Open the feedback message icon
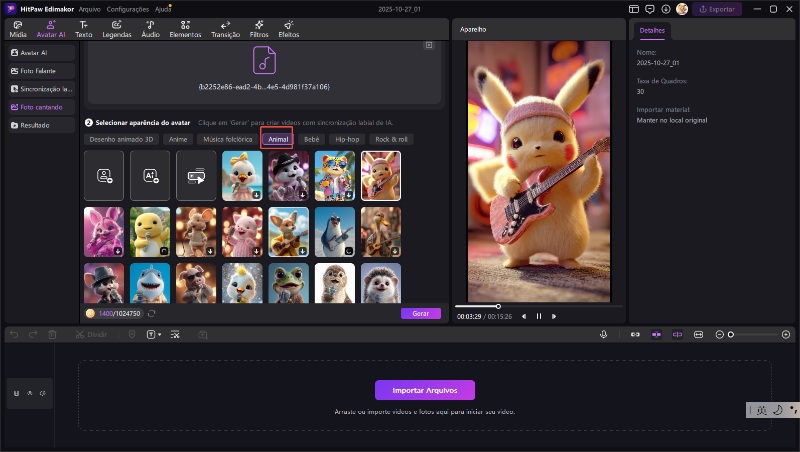Image resolution: width=800 pixels, height=452 pixels. pyautogui.click(x=649, y=9)
